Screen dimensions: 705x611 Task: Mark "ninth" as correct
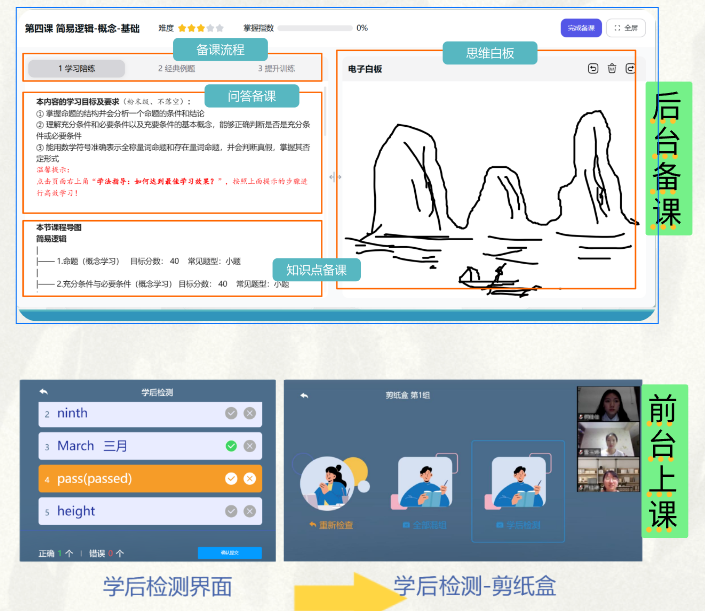231,413
